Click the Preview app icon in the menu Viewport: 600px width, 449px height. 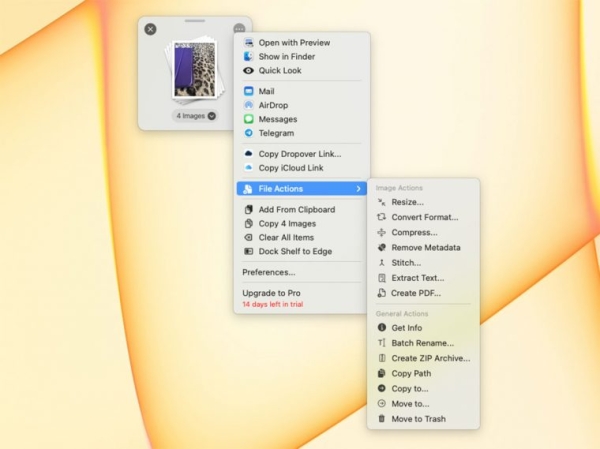249,42
